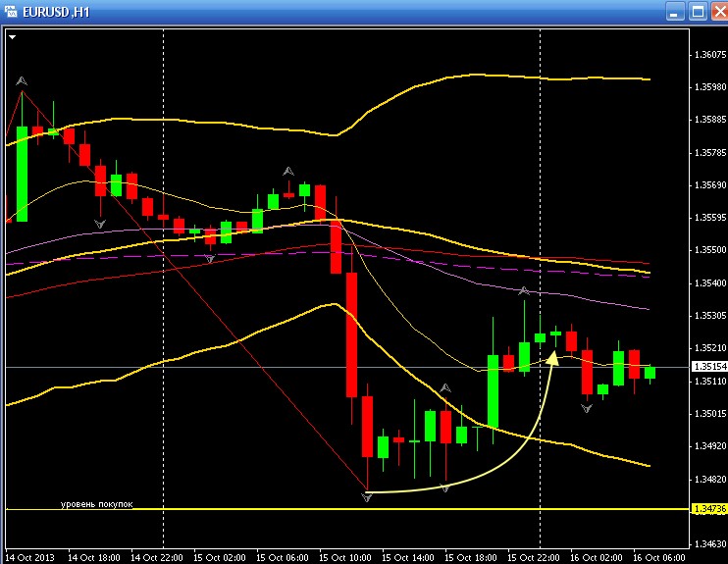
Task: Maximize the EURUSD,H1 chart window
Action: tap(698, 11)
